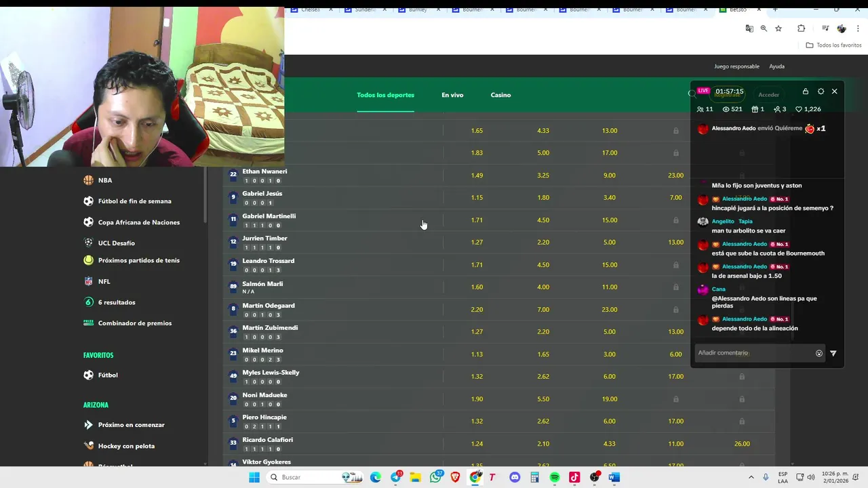Open the NBA basketball icon in sidebar

pos(88,180)
